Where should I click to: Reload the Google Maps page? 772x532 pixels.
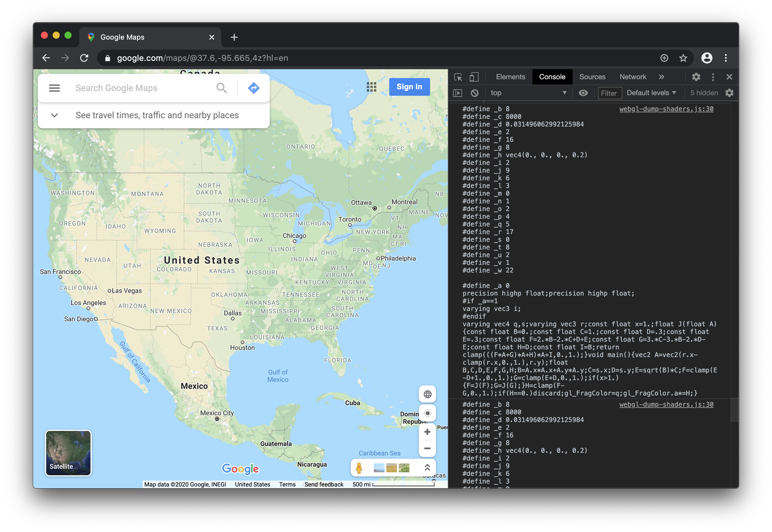[x=84, y=58]
